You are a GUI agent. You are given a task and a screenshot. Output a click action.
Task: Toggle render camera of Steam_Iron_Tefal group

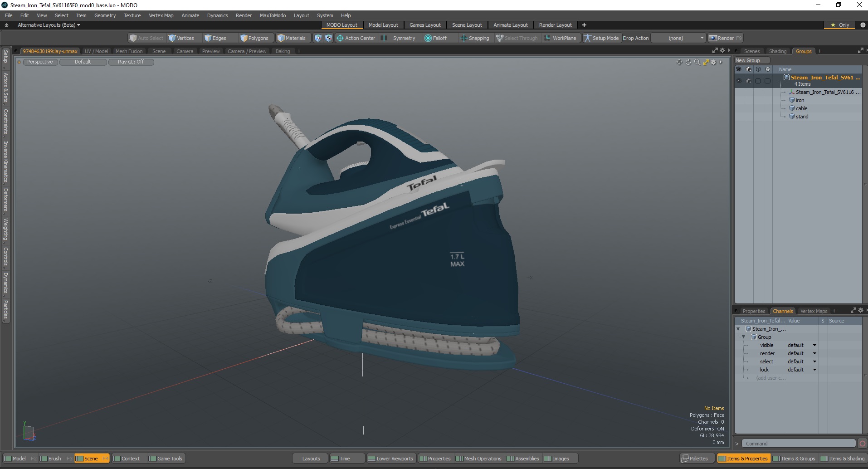coord(749,81)
